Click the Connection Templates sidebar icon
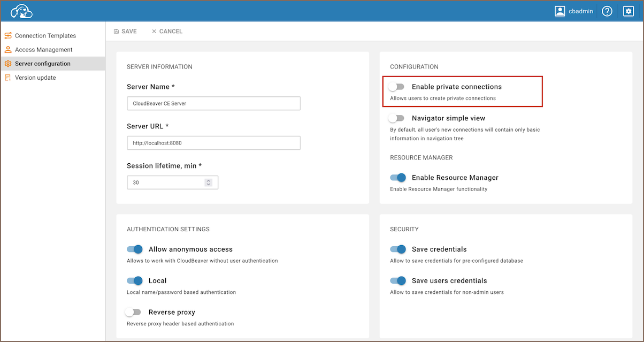644x342 pixels. tap(8, 36)
